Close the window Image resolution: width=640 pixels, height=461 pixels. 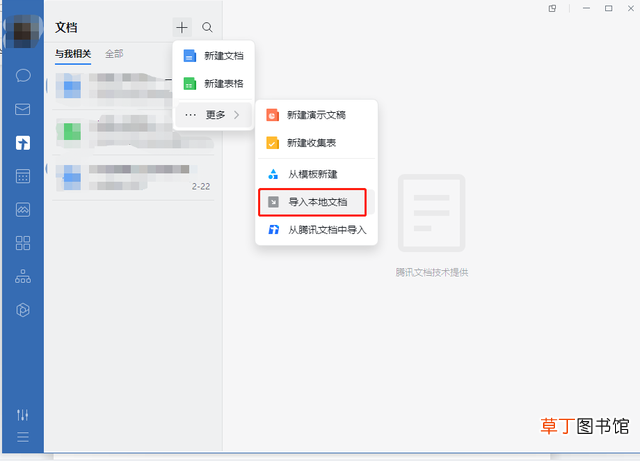(x=631, y=9)
